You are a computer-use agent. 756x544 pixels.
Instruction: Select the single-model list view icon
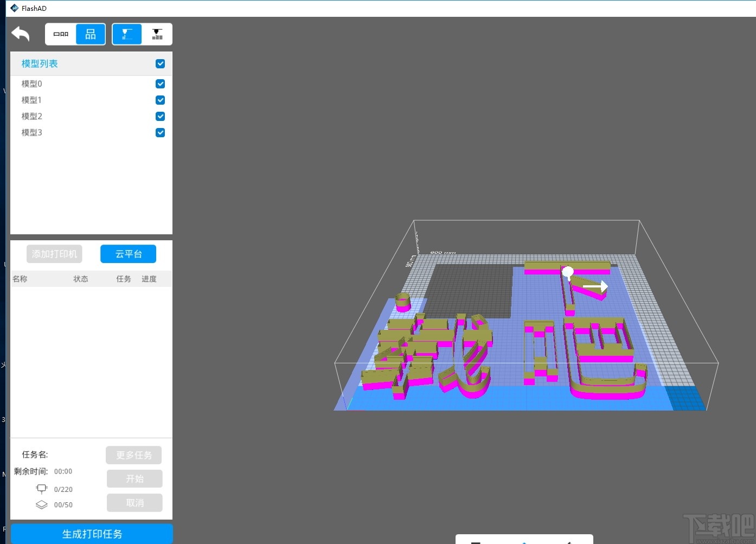click(60, 34)
